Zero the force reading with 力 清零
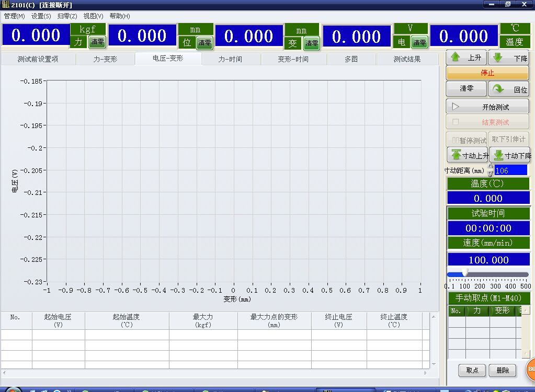Image resolution: width=535 pixels, height=392 pixels. pyautogui.click(x=97, y=42)
